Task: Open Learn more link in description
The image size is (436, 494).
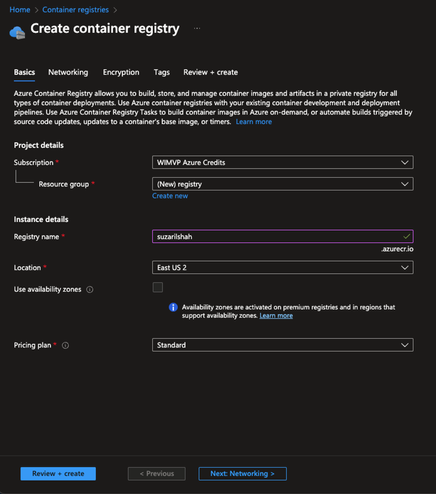Action: pos(254,122)
